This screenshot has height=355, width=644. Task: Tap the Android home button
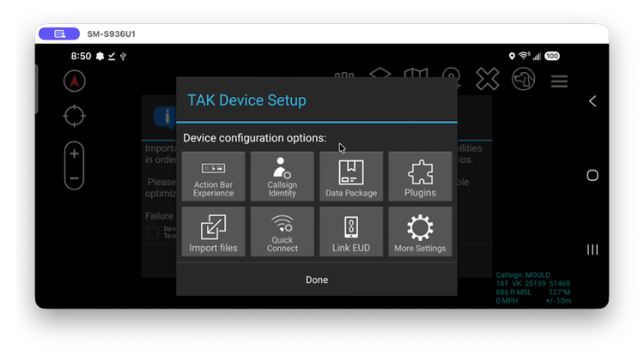[592, 176]
